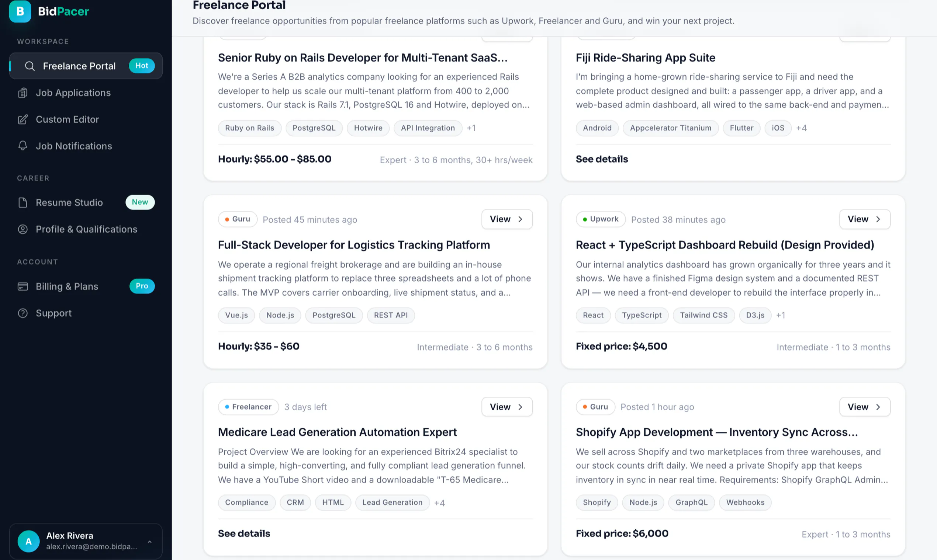Open Billing & Plans

86,286
